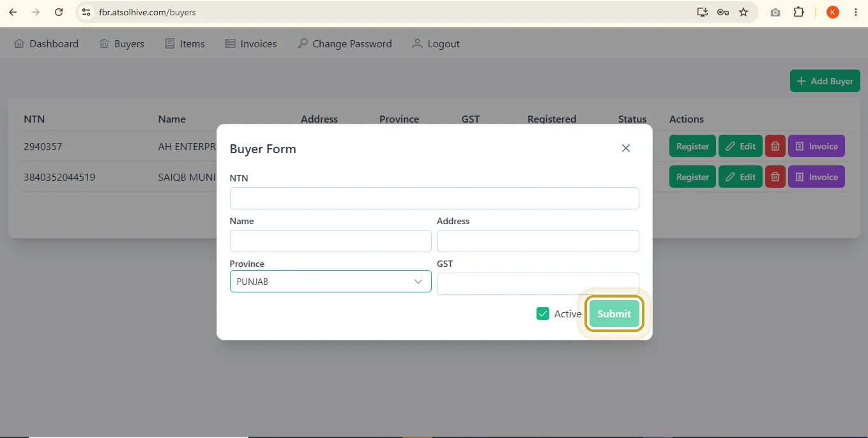This screenshot has height=438, width=868.
Task: Open Change Password page
Action: point(344,43)
